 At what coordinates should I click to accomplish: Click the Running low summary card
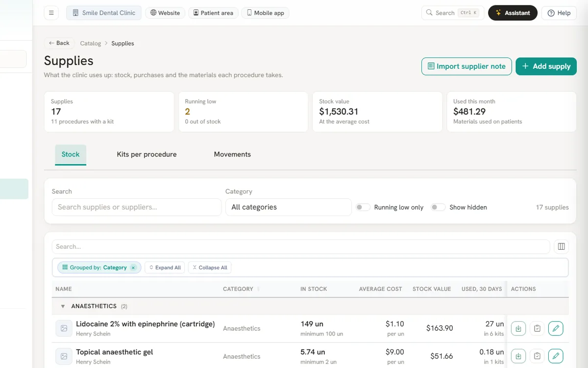pyautogui.click(x=243, y=111)
